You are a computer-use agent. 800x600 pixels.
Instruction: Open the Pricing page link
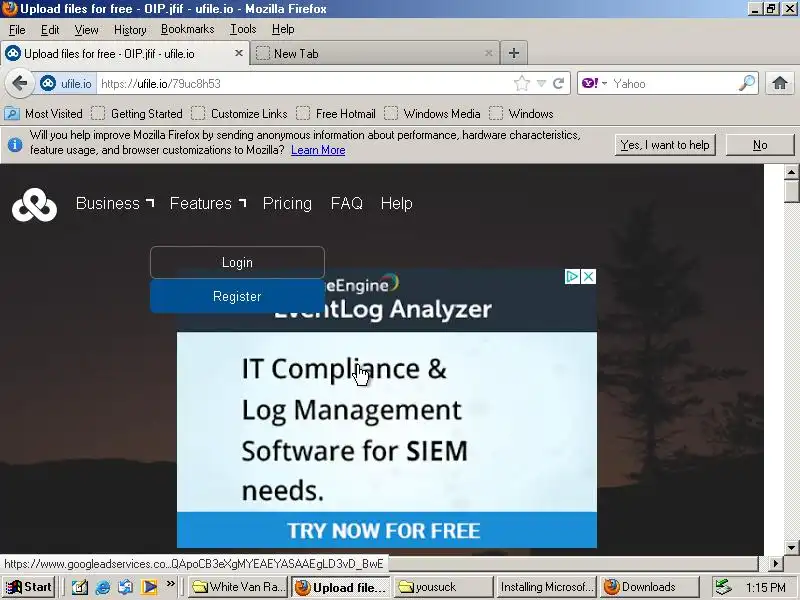pyautogui.click(x=287, y=203)
